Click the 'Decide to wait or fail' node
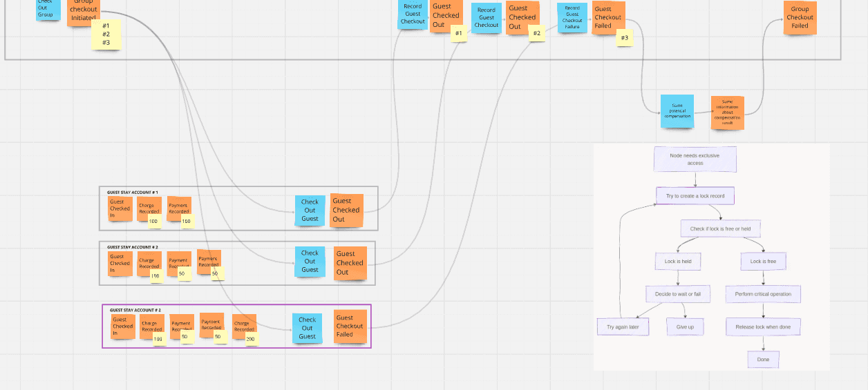868x390 pixels. point(678,295)
